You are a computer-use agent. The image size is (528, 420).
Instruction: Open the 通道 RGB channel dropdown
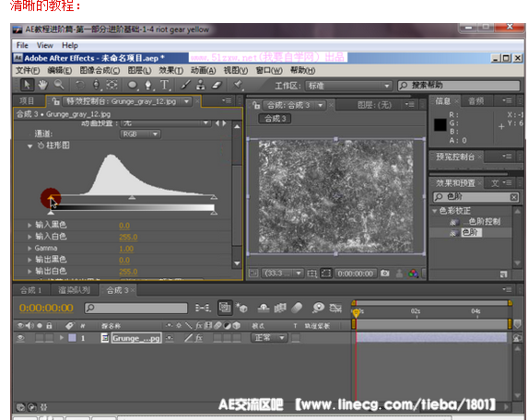tap(140, 134)
